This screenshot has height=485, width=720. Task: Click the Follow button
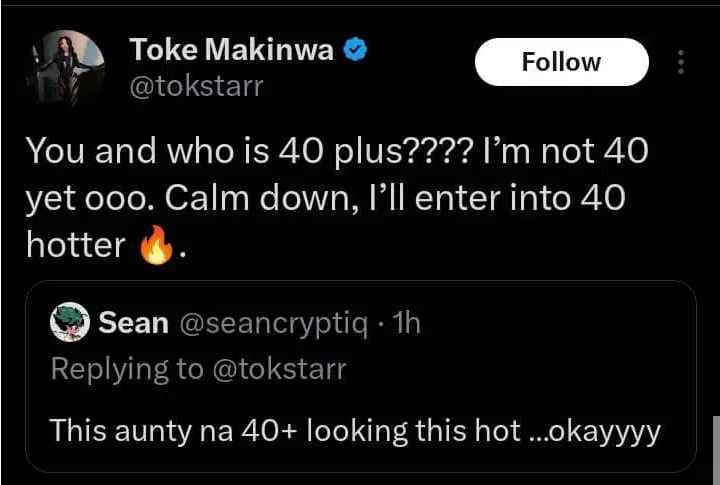pyautogui.click(x=562, y=62)
